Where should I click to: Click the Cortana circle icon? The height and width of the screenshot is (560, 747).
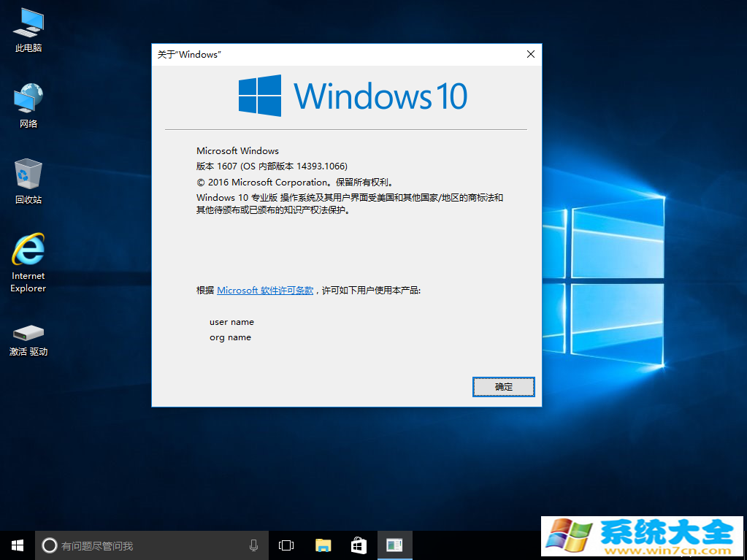(49, 545)
